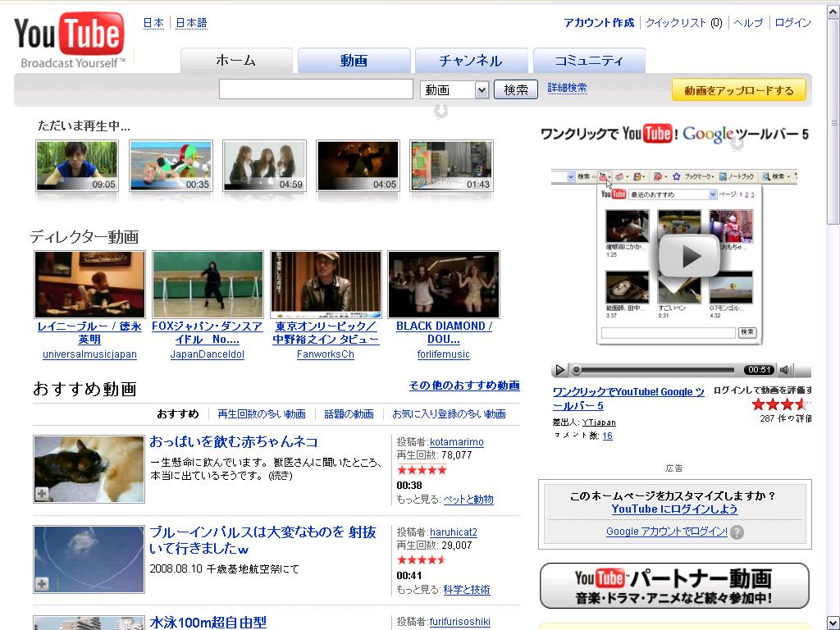Viewport: 840px width, 630px height.
Task: Visit kotamarimo uploader profile
Action: point(456,442)
